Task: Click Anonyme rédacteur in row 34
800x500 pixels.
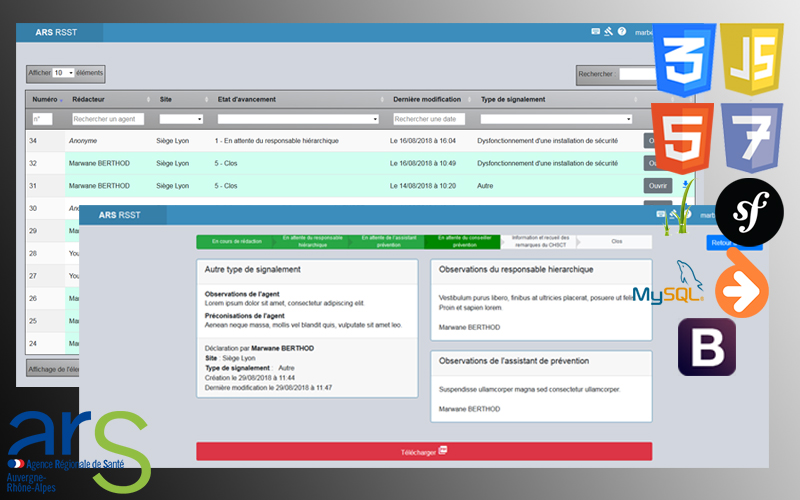Action: (x=83, y=141)
